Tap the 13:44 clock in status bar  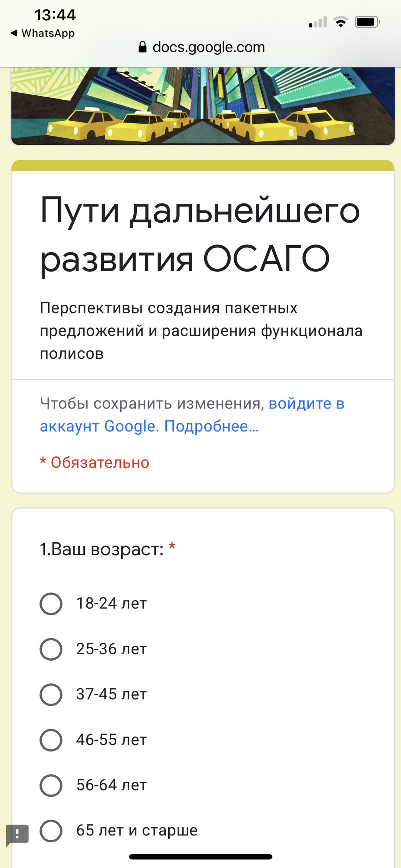point(55,15)
